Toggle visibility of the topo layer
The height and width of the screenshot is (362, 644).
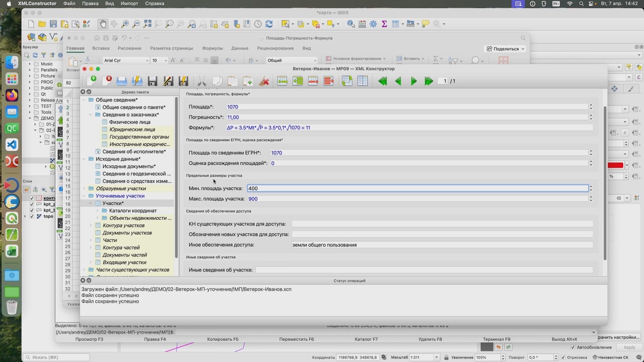point(32,217)
